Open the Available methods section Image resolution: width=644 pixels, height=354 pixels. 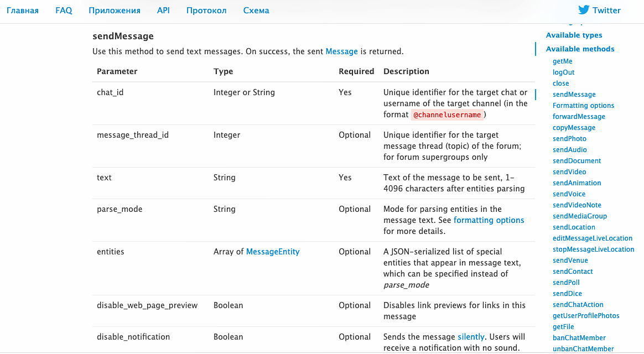coord(580,49)
